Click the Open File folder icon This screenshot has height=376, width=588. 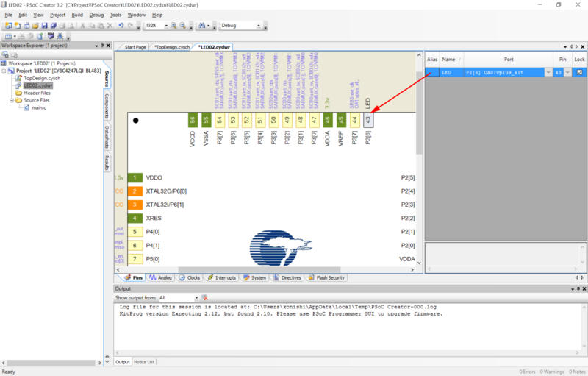pos(35,26)
